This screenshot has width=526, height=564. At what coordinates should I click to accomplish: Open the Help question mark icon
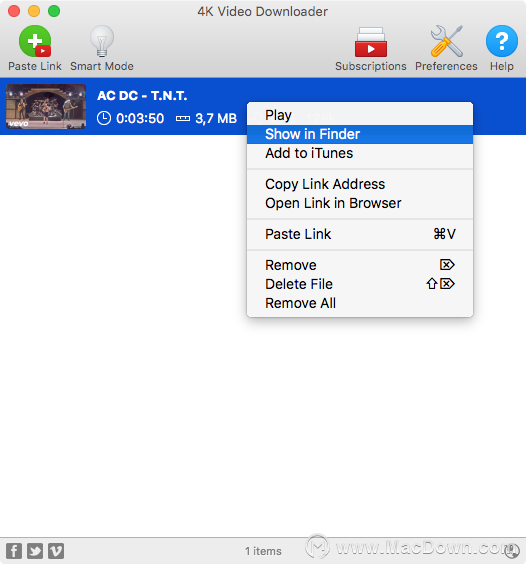pyautogui.click(x=502, y=41)
